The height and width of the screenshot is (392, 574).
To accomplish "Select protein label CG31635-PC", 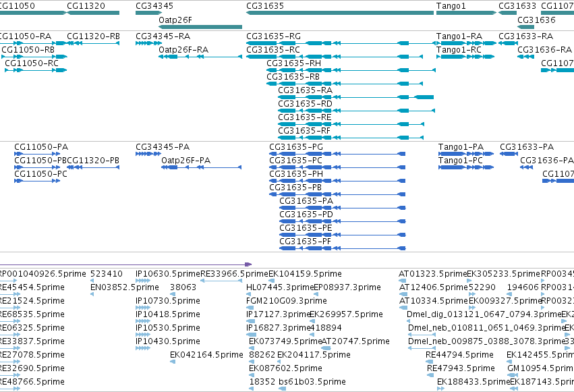I will [x=296, y=161].
